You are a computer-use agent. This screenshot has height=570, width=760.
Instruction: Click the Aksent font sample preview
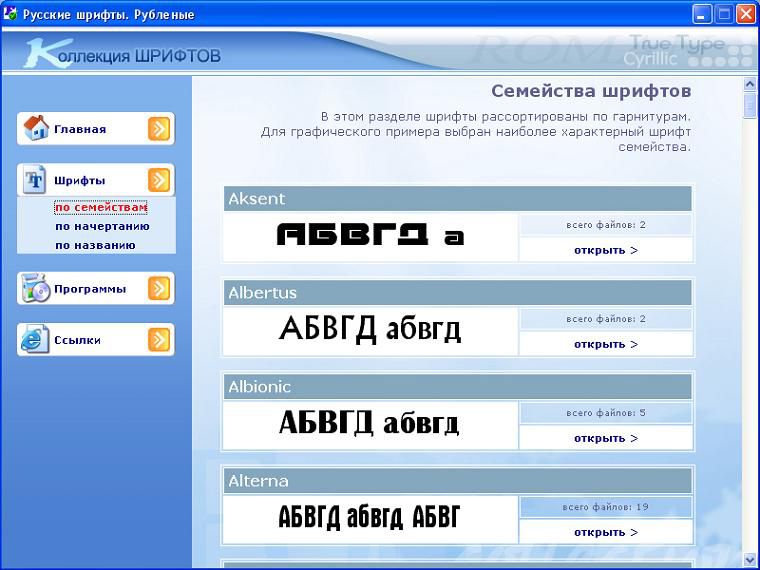pyautogui.click(x=370, y=237)
